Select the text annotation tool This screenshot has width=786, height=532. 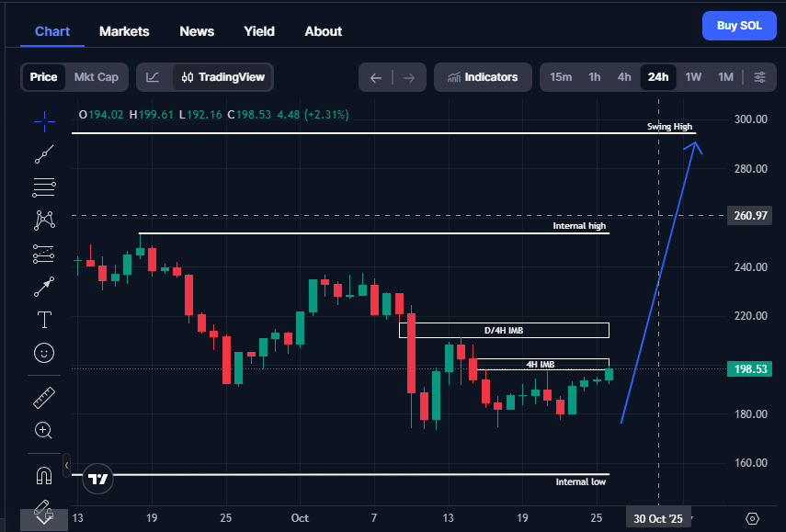pyautogui.click(x=44, y=320)
